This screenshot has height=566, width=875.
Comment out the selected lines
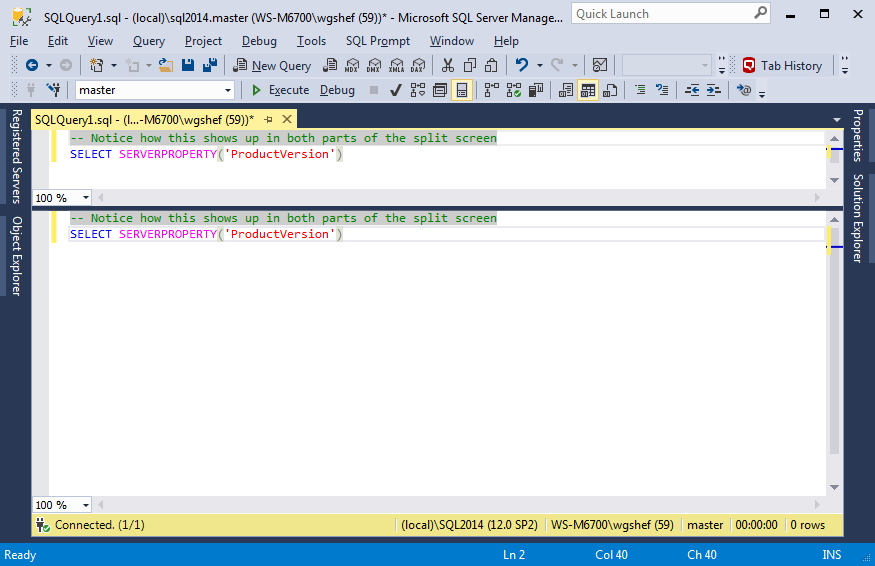(x=640, y=90)
